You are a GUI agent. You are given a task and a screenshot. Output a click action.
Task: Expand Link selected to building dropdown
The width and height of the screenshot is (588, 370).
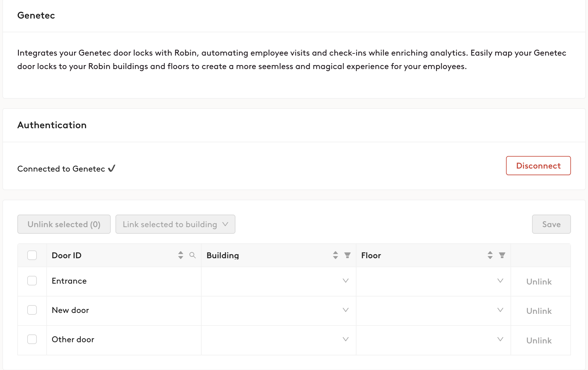175,224
